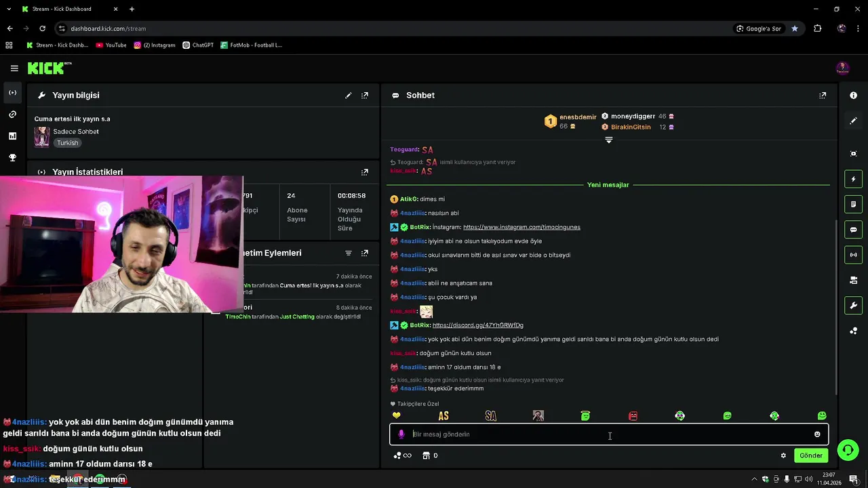Send the AS emote

coord(443,415)
